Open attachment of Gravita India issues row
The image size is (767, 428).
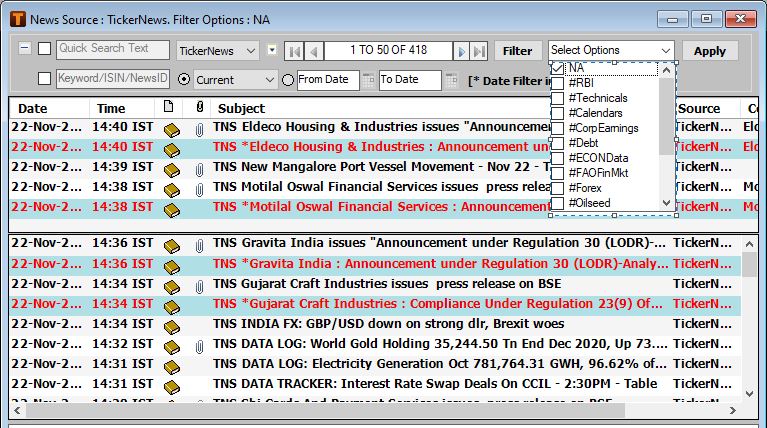click(x=200, y=247)
